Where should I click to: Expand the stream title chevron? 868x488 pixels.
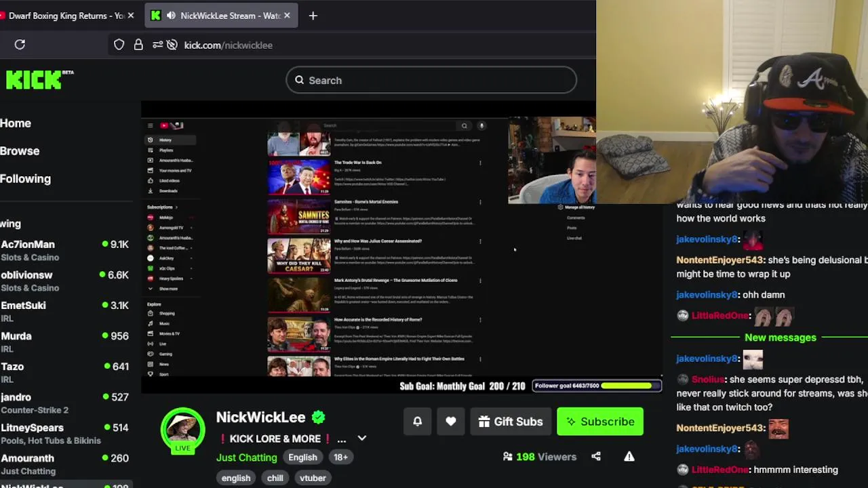[362, 439]
